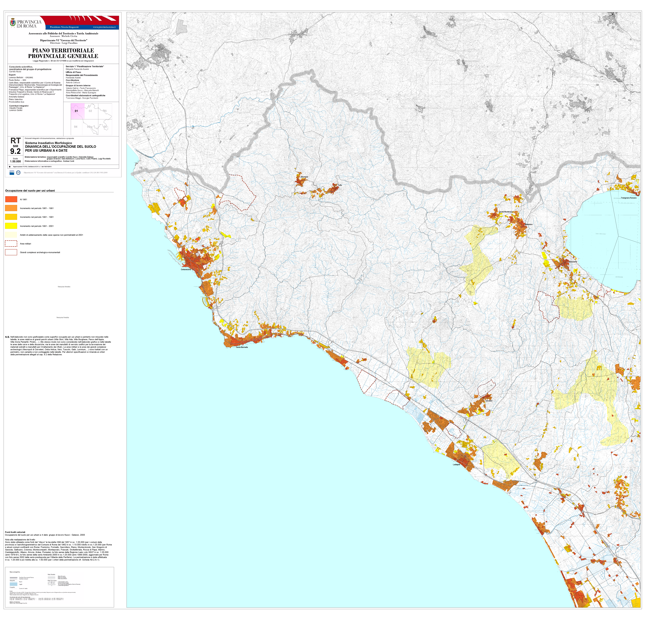Viewport: 672px width, 634px height.
Task: Click the CSQ certification logo
Action: (x=12, y=173)
